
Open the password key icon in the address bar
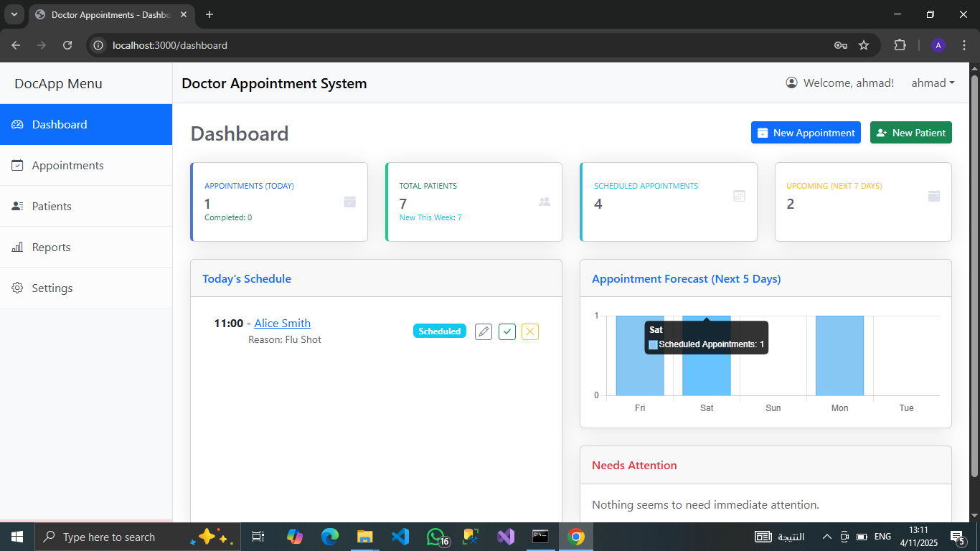[841, 45]
